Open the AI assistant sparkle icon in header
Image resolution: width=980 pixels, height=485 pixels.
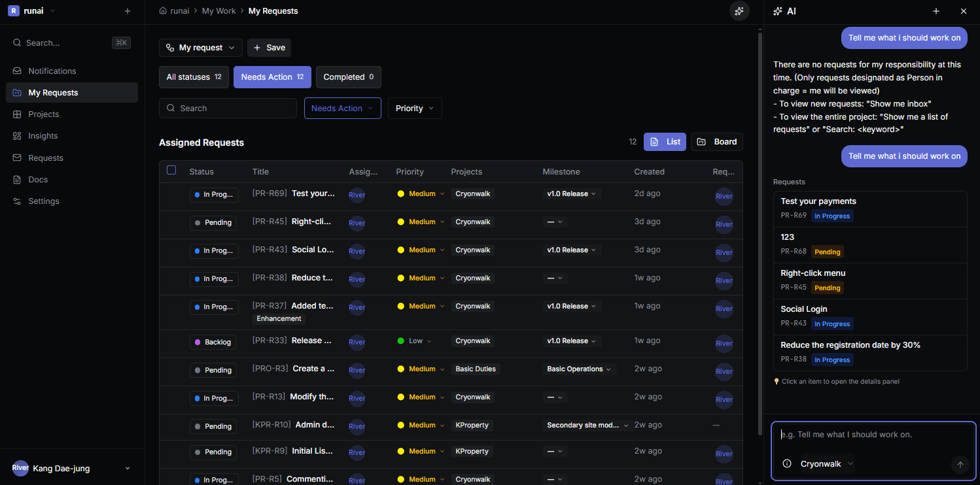739,11
